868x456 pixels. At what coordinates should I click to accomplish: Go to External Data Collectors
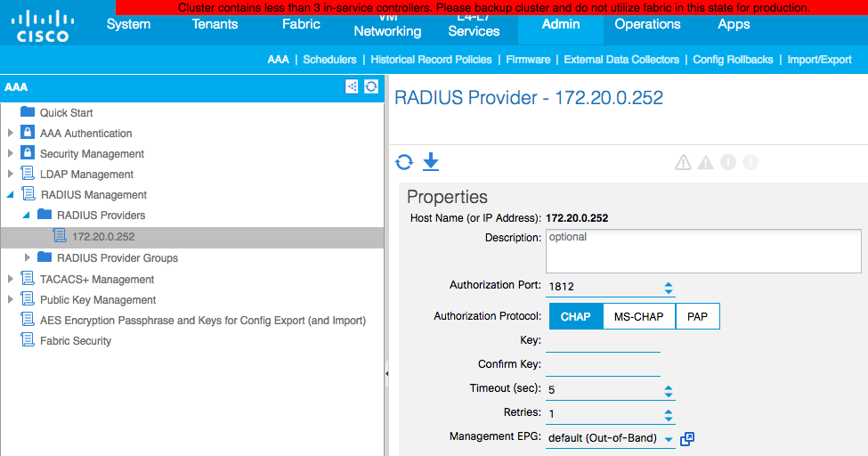coord(621,60)
